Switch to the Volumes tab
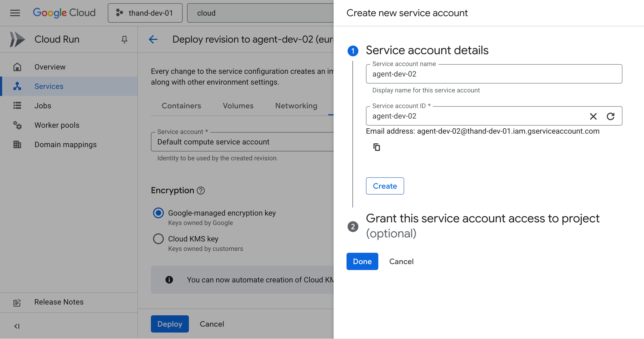 238,106
